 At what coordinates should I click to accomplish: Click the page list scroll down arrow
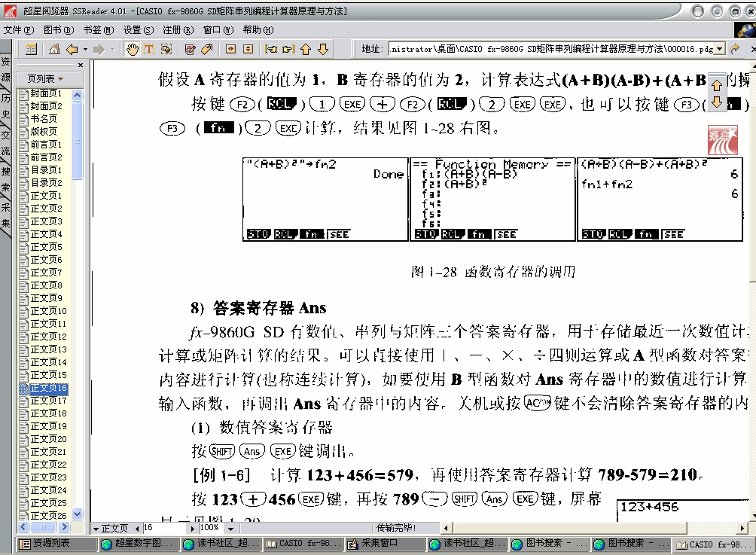pos(77,514)
